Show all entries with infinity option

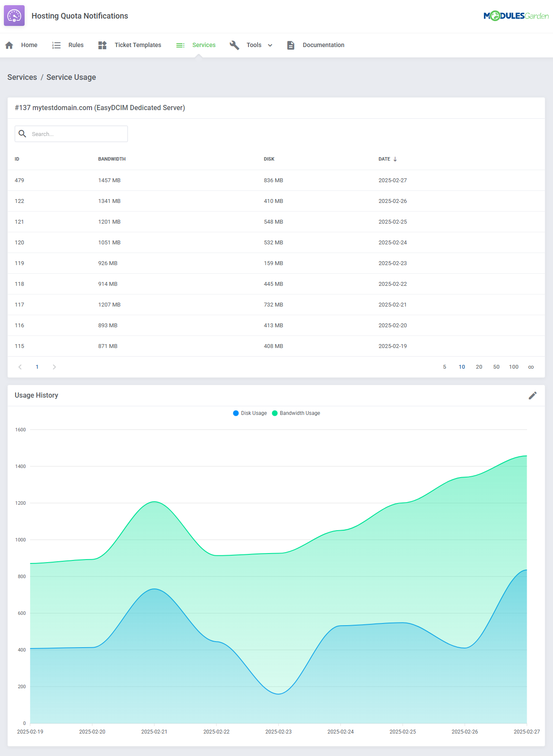[x=531, y=367]
